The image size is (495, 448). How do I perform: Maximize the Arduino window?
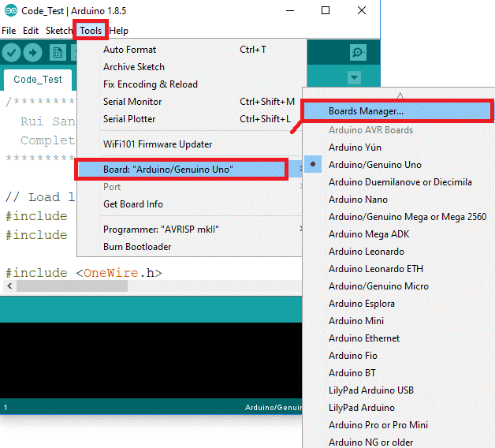326,10
